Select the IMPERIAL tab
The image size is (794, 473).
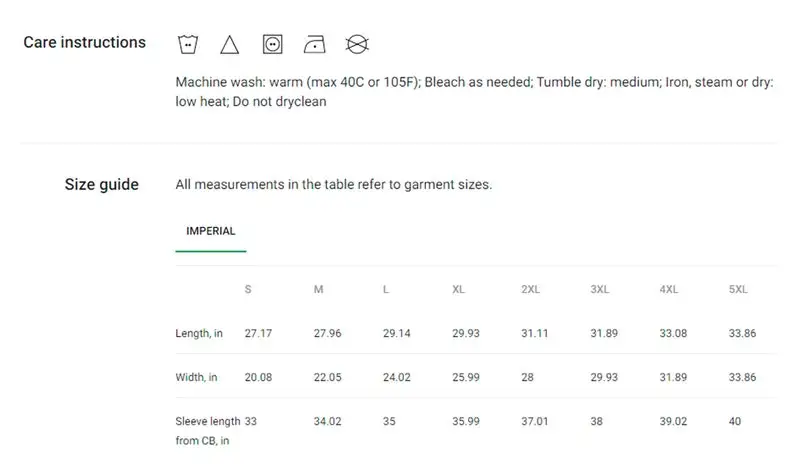point(211,231)
